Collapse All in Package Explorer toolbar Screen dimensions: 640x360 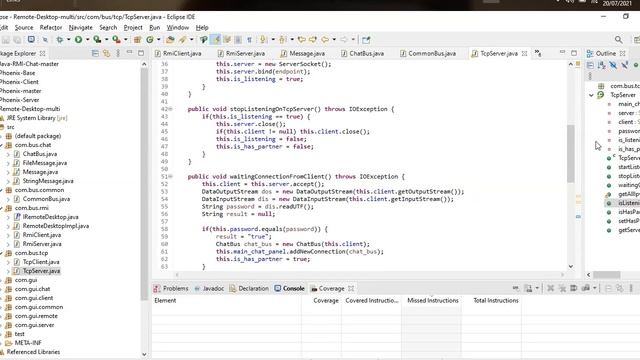(x=95, y=53)
